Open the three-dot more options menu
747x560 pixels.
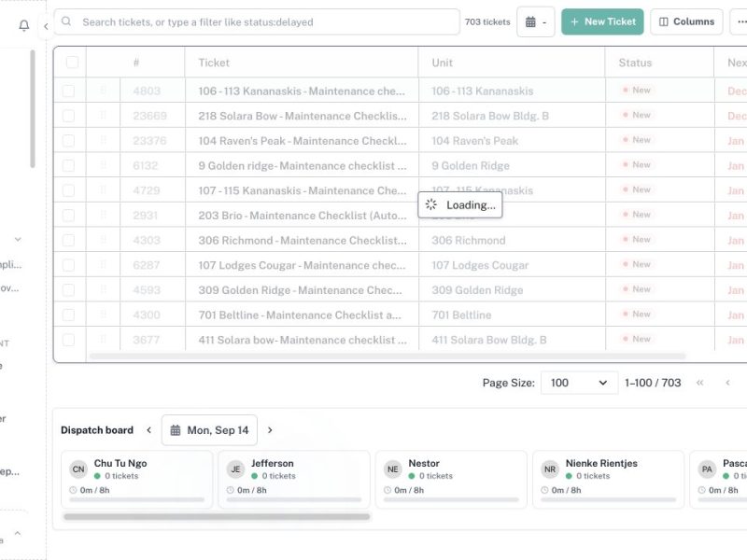(x=740, y=21)
